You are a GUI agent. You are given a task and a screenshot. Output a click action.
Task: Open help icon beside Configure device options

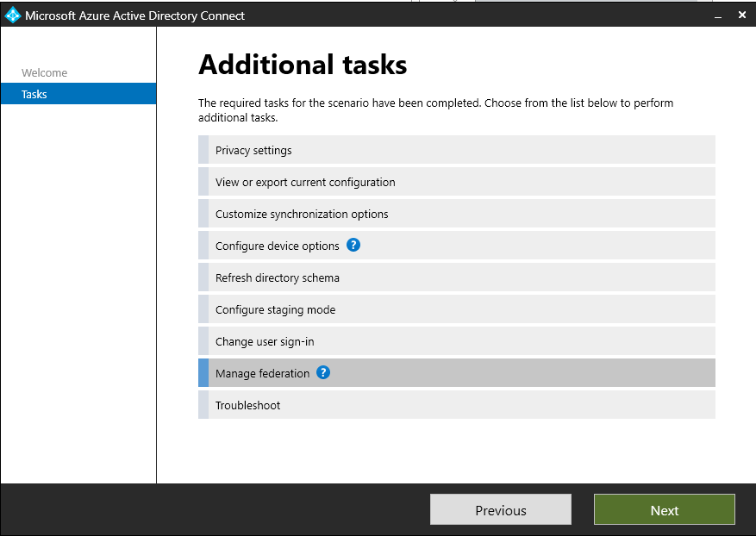[353, 245]
